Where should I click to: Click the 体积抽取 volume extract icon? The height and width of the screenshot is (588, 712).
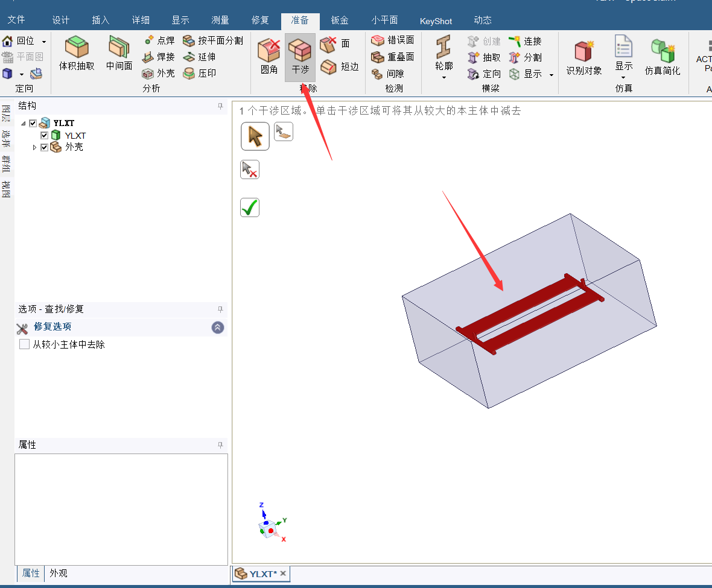pos(77,48)
